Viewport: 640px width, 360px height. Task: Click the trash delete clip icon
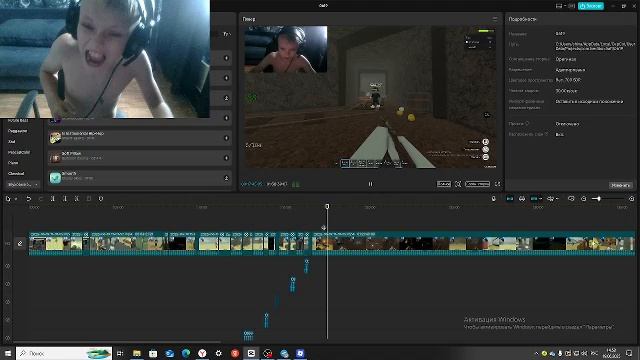tap(89, 199)
